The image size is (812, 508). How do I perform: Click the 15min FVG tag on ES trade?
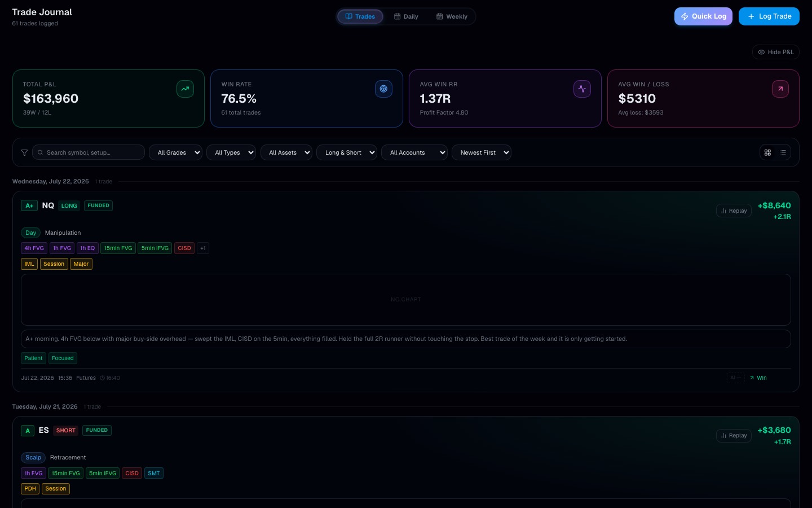pos(66,473)
